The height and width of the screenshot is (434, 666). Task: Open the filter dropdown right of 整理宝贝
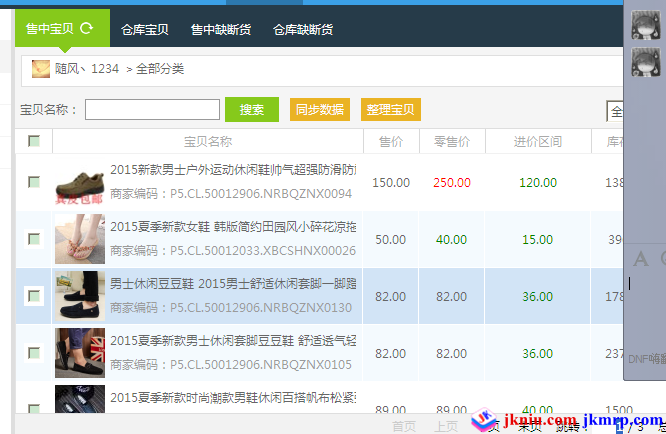[614, 111]
